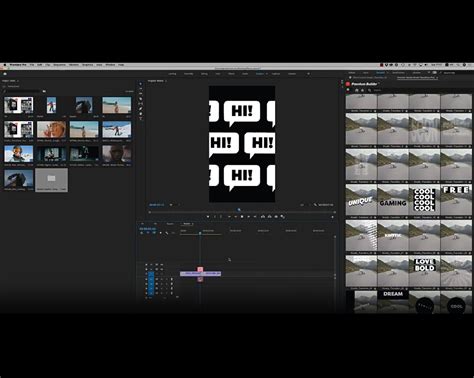Click the Mark In button

[x=215, y=217]
